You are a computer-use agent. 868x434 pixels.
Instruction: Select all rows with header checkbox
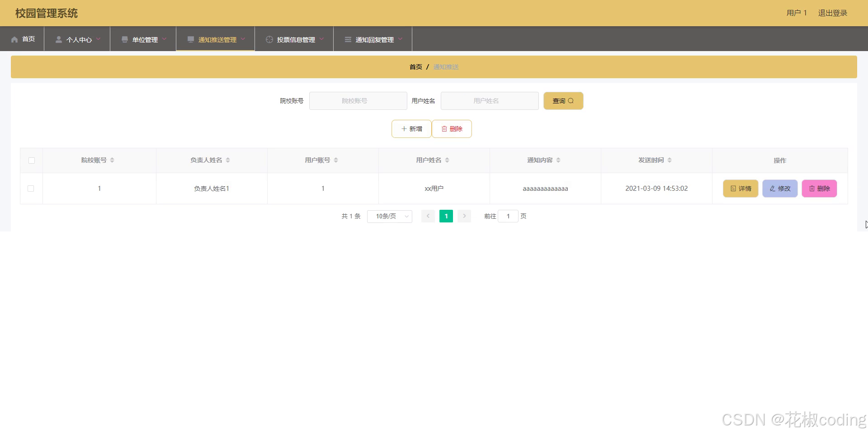tap(32, 160)
